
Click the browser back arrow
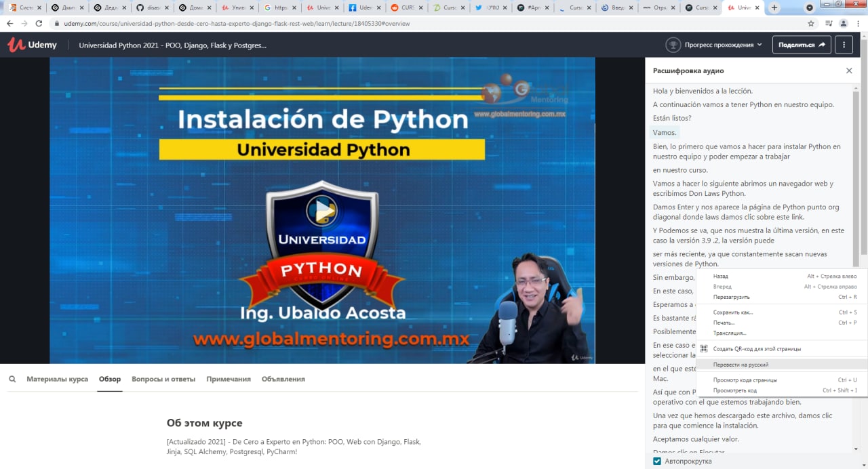coord(9,23)
